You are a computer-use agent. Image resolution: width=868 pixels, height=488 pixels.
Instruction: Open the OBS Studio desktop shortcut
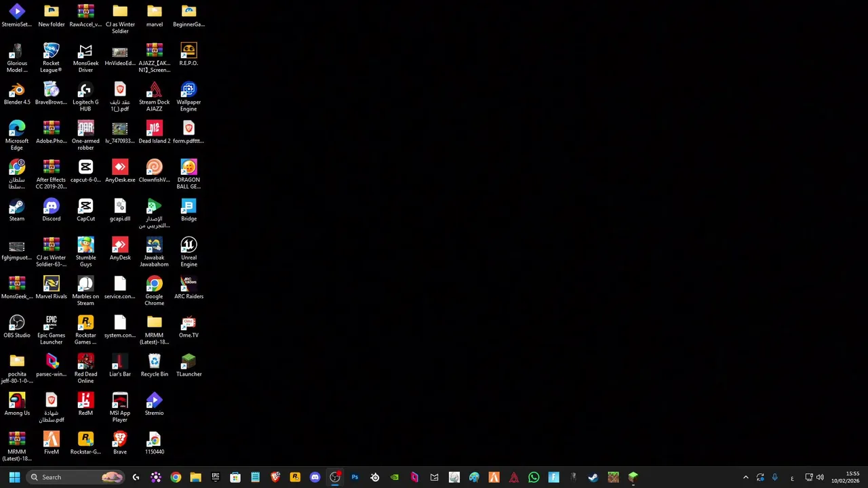click(x=17, y=327)
